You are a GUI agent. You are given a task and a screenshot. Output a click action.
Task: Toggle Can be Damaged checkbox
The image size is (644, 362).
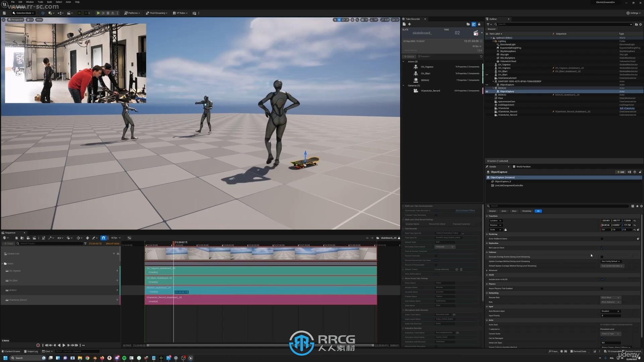602,338
